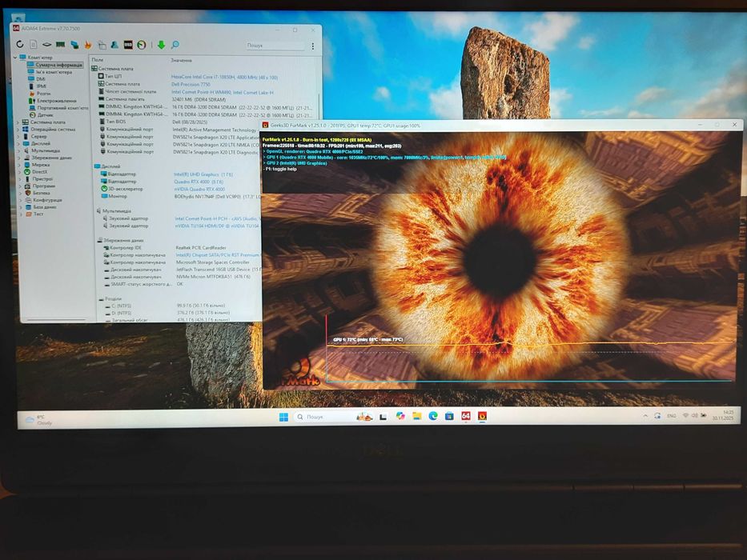Click the Realtek PCIE CardReader value
The image size is (747, 560).
(201, 248)
